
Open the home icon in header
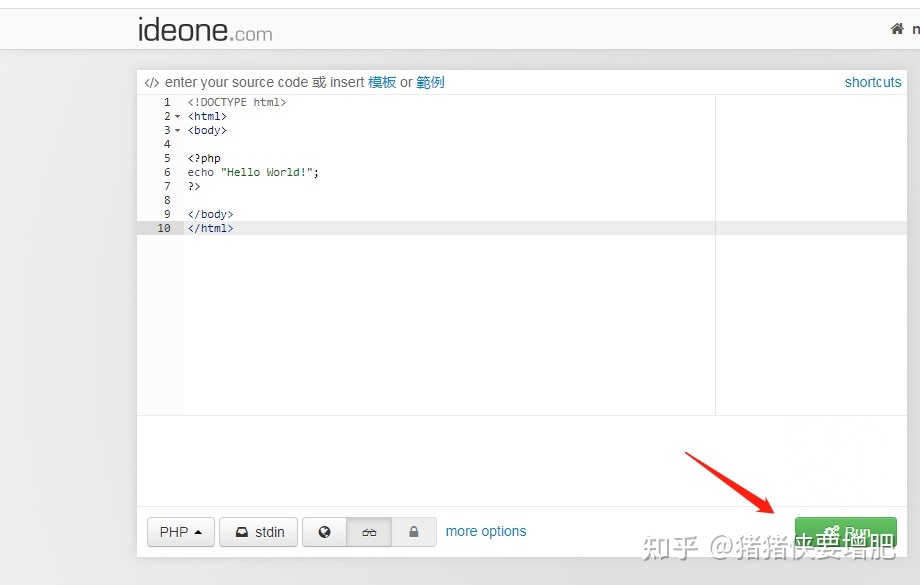tap(897, 29)
